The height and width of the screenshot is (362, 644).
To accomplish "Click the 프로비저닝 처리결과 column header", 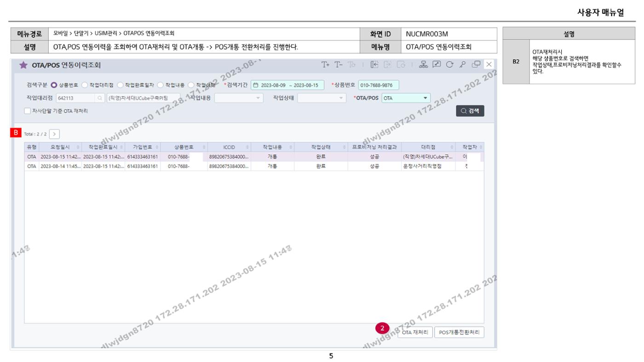I will tap(375, 147).
